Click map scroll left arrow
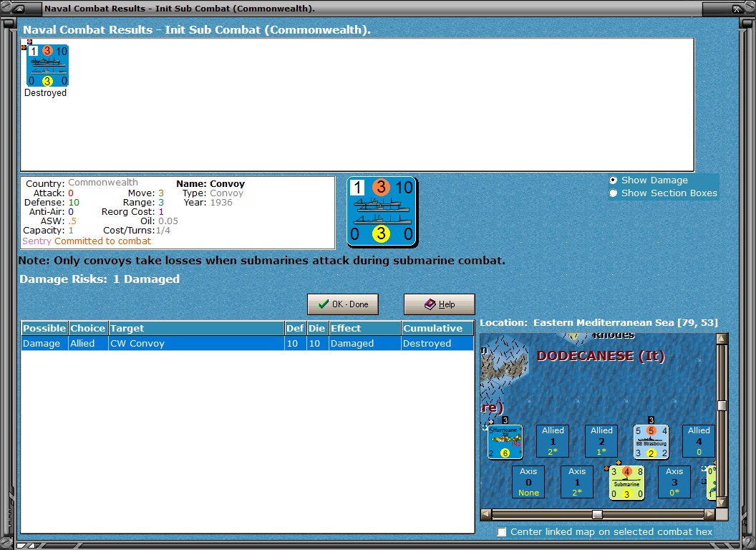Image resolution: width=756 pixels, height=550 pixels. [486, 514]
